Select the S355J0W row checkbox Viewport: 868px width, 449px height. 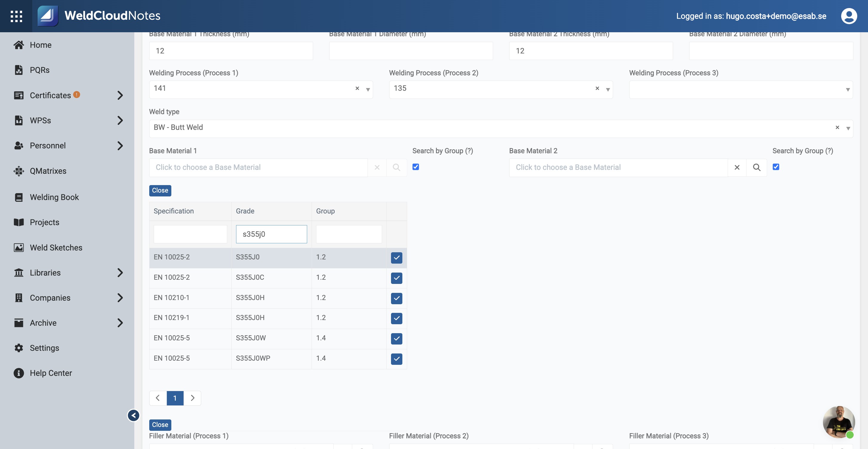(x=397, y=339)
